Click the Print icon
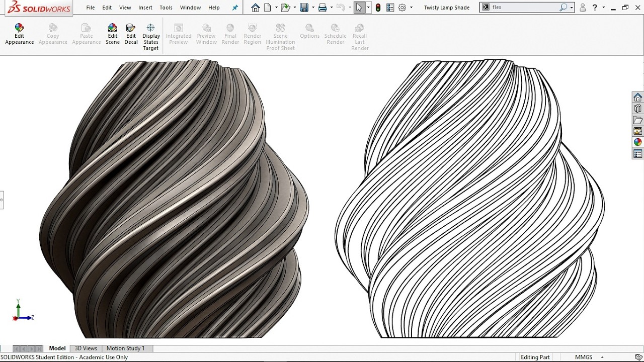This screenshot has width=644, height=362. [x=323, y=8]
